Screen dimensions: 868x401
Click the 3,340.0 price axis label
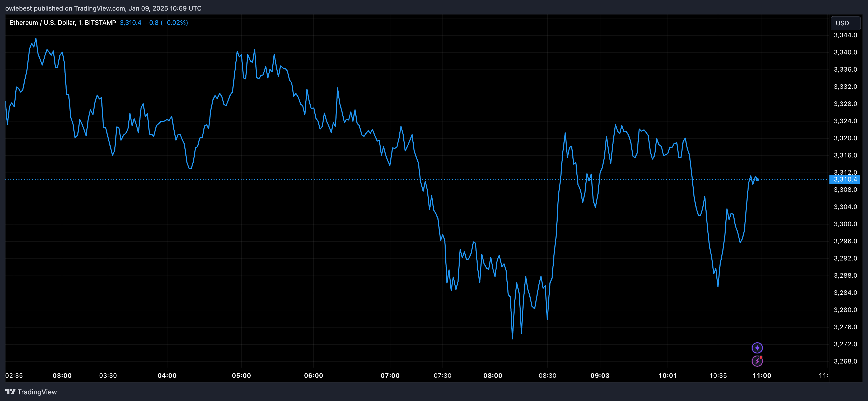pos(845,52)
